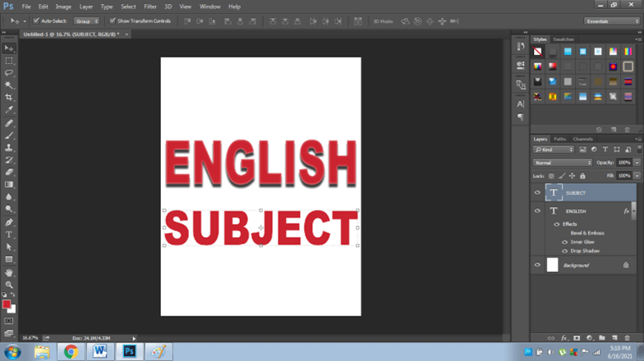Select the Magic Wand tool
This screenshot has height=361, width=644.
9,85
